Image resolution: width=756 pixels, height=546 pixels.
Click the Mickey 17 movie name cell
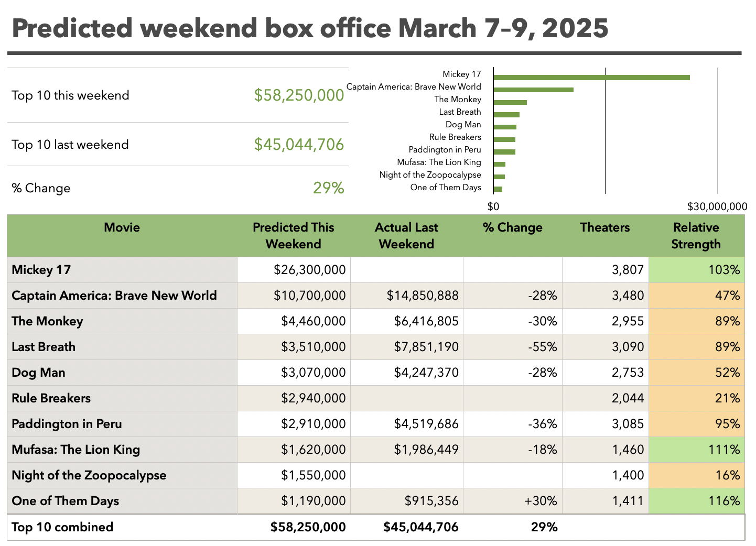(122, 270)
